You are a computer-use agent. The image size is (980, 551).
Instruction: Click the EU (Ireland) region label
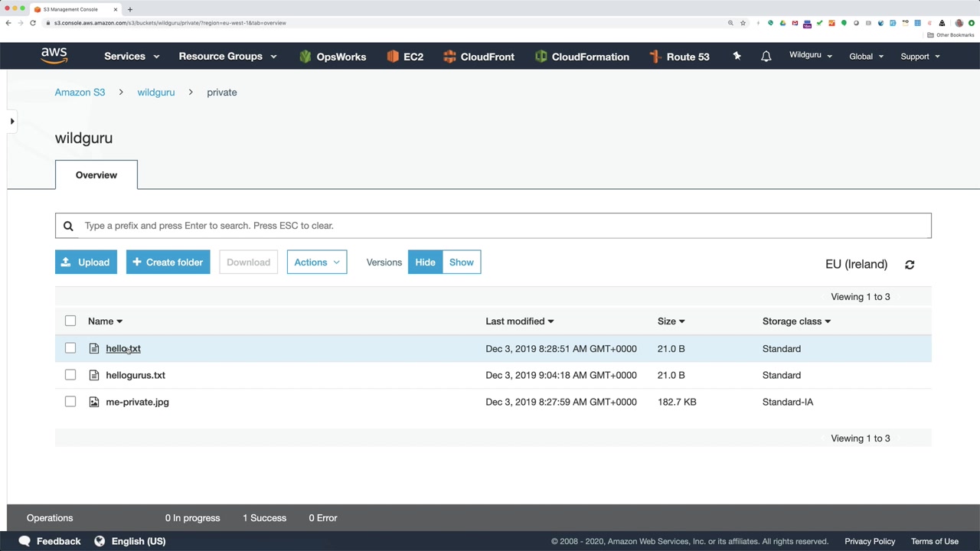pos(856,264)
